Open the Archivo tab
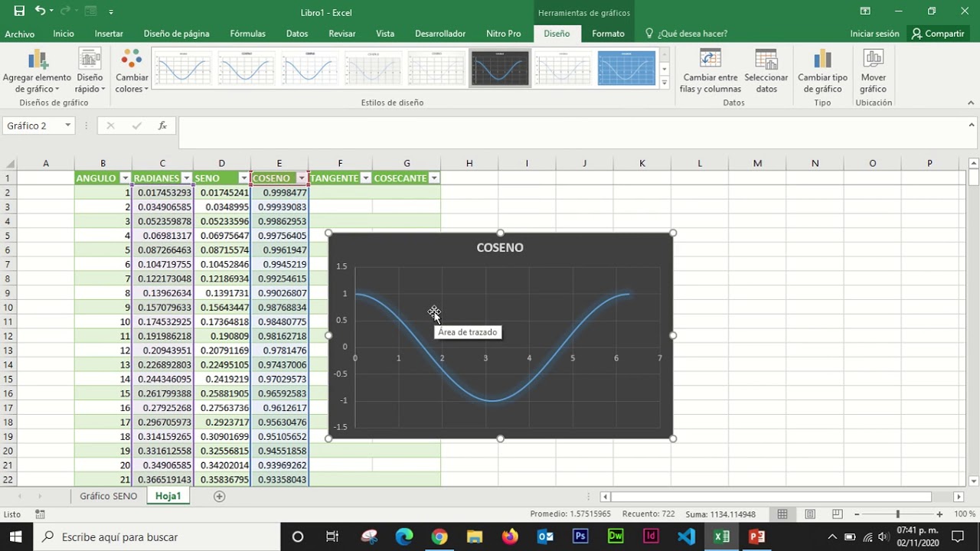Image resolution: width=980 pixels, height=551 pixels. click(x=20, y=34)
